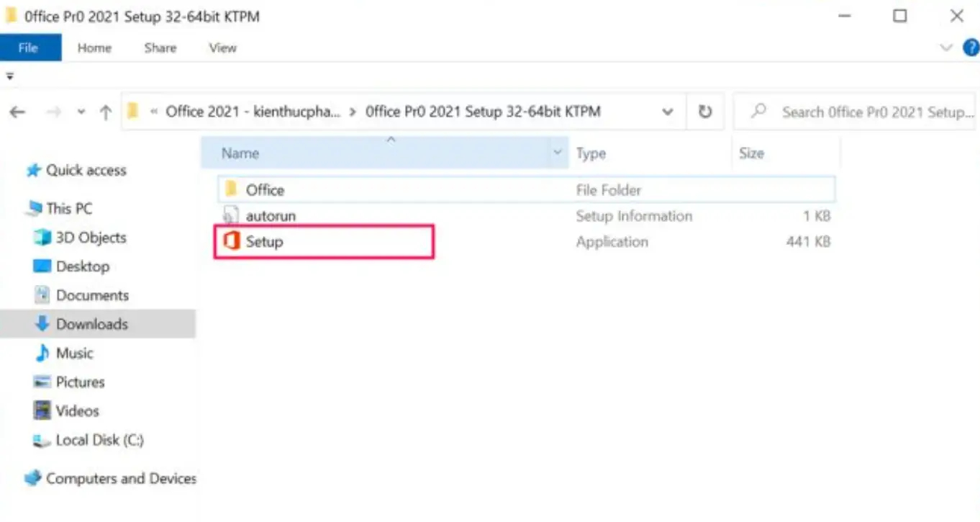Screen dimensions: 980x522
Task: Select Pictures label in navigation pane
Action: [81, 382]
